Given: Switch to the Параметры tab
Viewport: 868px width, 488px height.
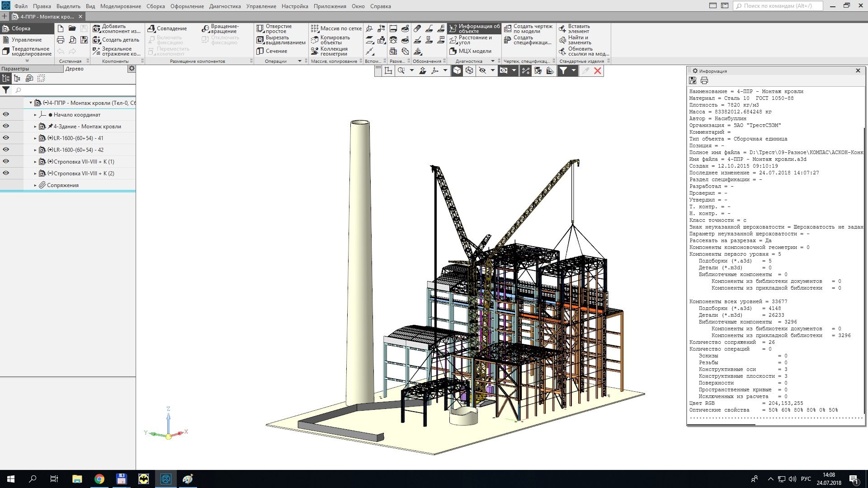Looking at the screenshot, I should [x=15, y=69].
